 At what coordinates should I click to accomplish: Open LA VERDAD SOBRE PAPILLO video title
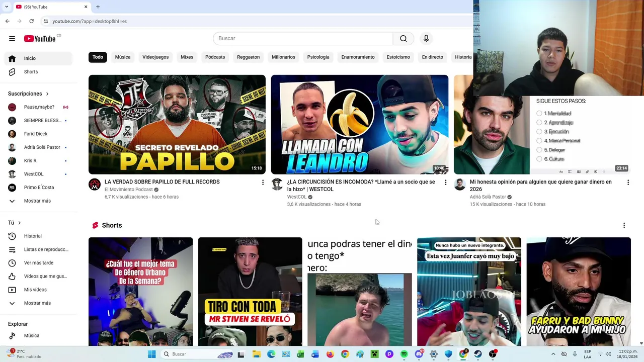click(162, 182)
